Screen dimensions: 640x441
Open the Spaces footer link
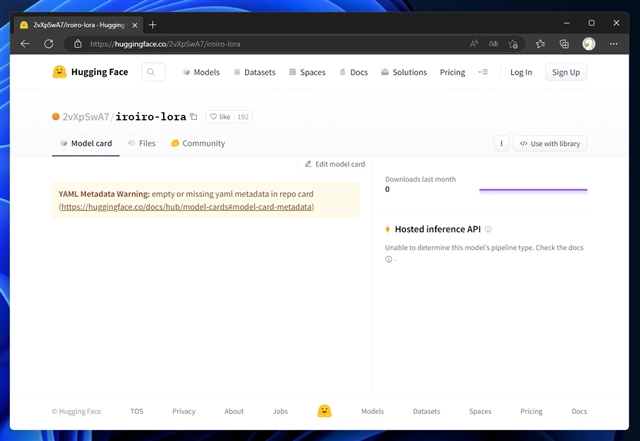[480, 411]
